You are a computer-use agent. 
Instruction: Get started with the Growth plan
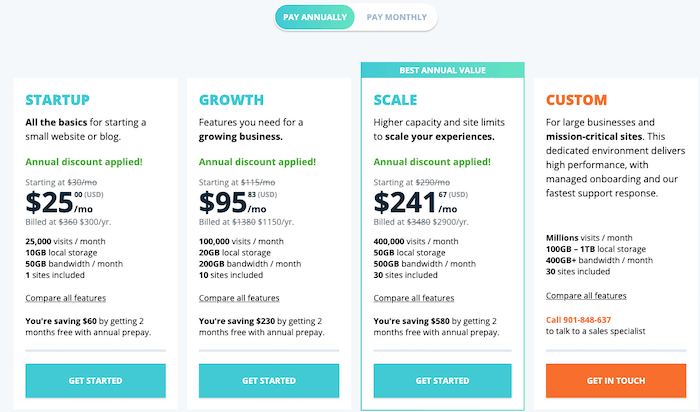coord(269,381)
